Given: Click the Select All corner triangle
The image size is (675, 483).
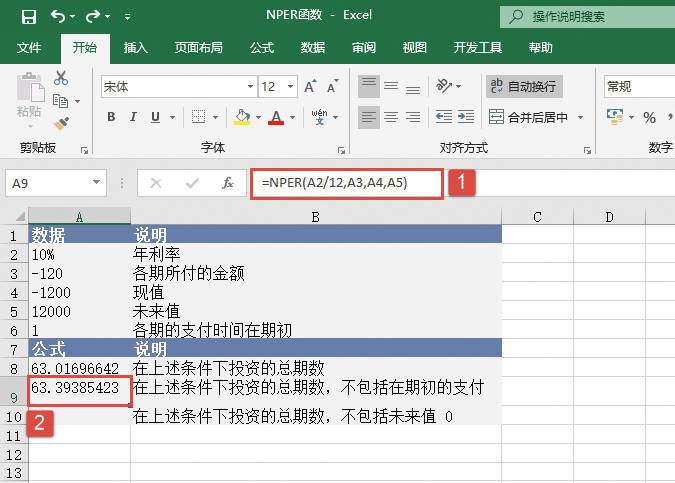Looking at the screenshot, I should (19, 216).
